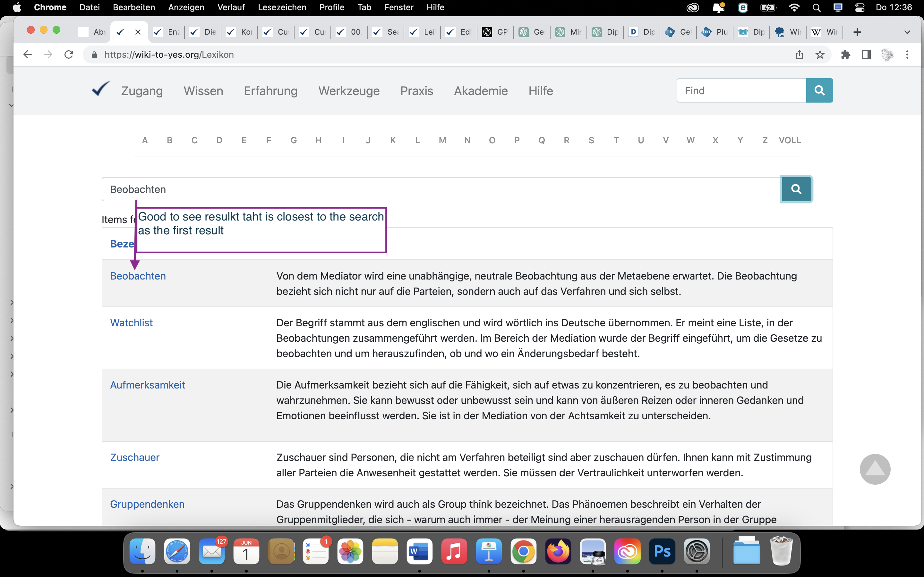The image size is (924, 577).
Task: Filter the lexicon by letter M
Action: coord(442,140)
